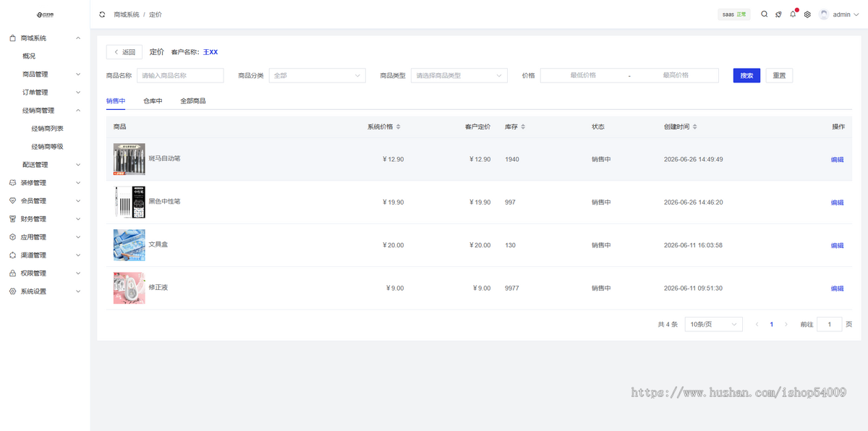Sort the table by 库存
The image size is (868, 431).
coord(523,127)
